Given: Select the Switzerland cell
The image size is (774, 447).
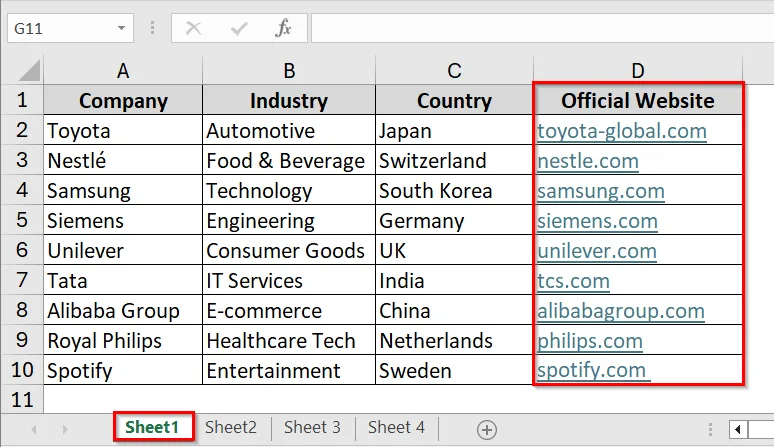Looking at the screenshot, I should (x=454, y=160).
